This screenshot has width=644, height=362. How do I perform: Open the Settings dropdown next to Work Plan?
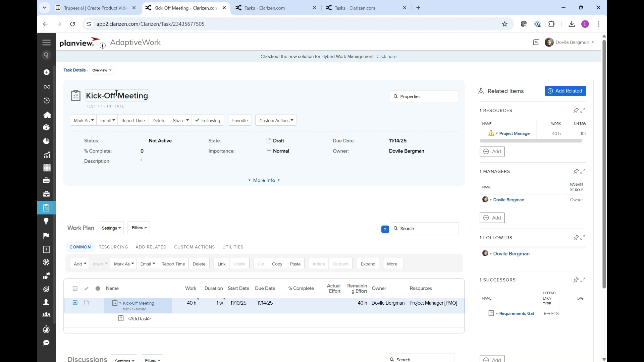[x=111, y=228]
